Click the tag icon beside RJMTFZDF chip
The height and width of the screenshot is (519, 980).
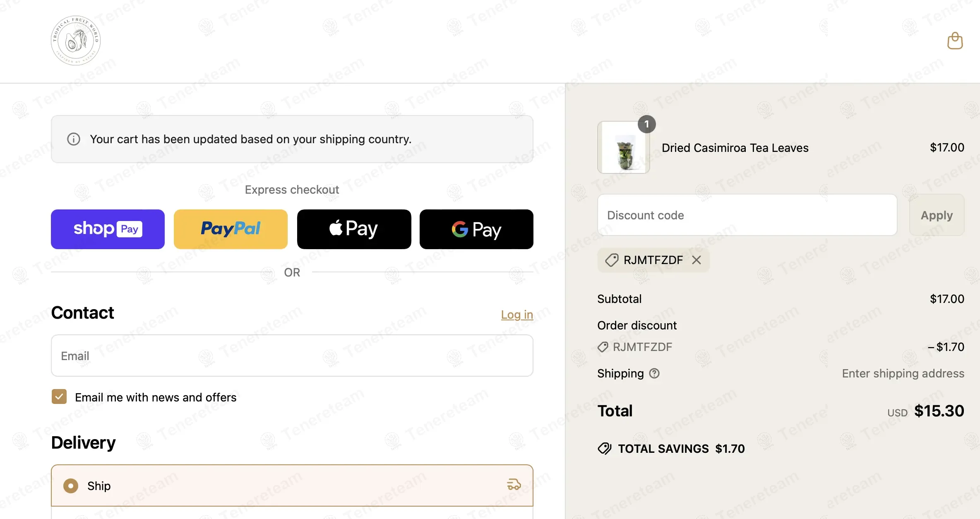click(612, 260)
